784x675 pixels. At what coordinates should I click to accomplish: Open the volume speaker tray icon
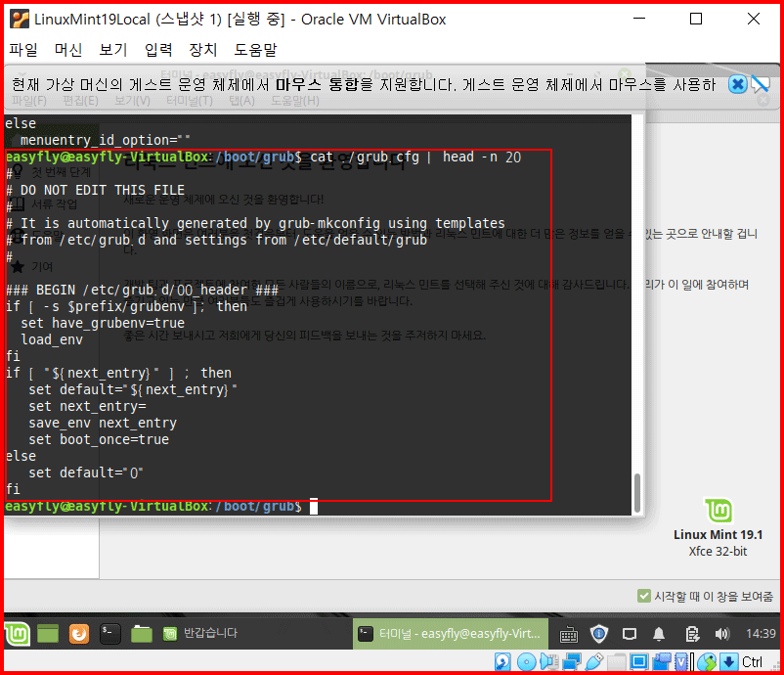click(x=722, y=635)
